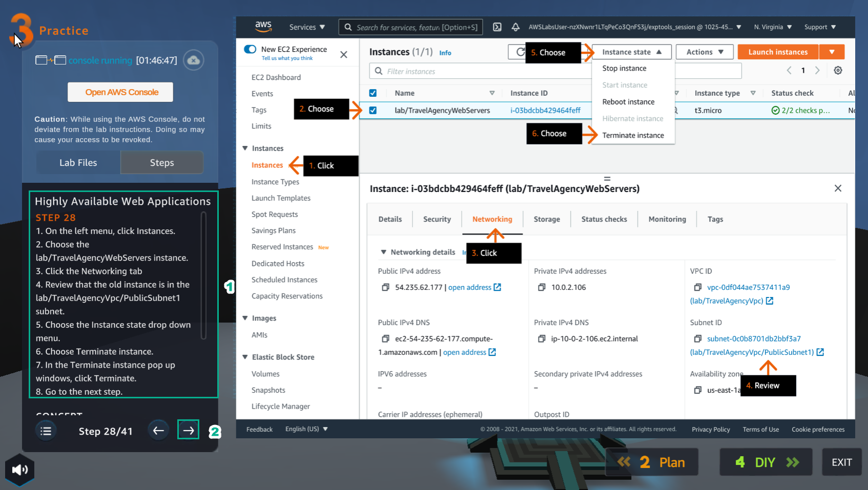Copy the VPC ID value
Image resolution: width=868 pixels, height=490 pixels.
click(697, 288)
